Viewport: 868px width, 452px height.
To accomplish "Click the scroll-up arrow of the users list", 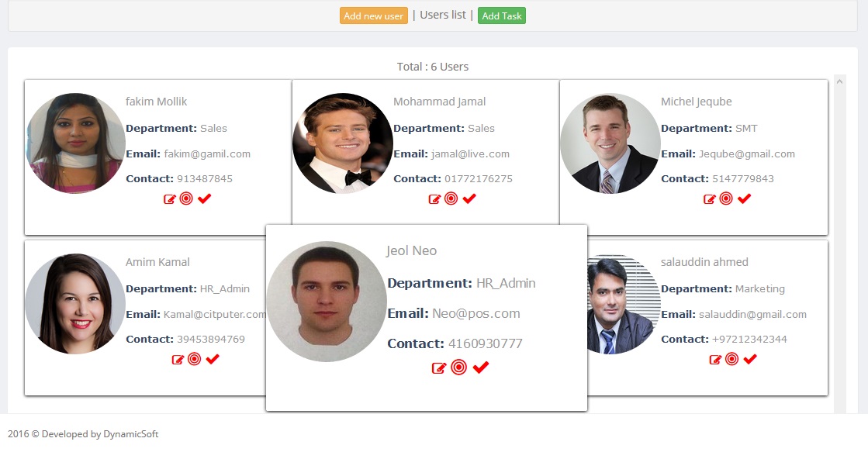I will pos(839,81).
